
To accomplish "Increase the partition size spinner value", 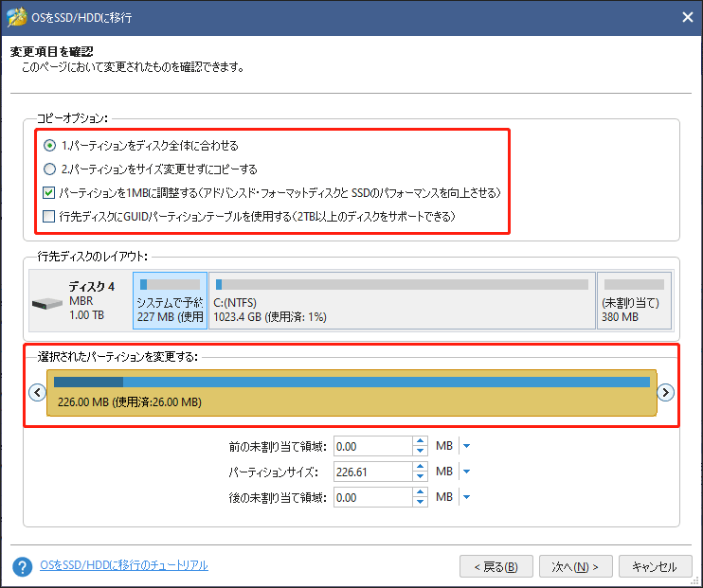I will [x=420, y=467].
